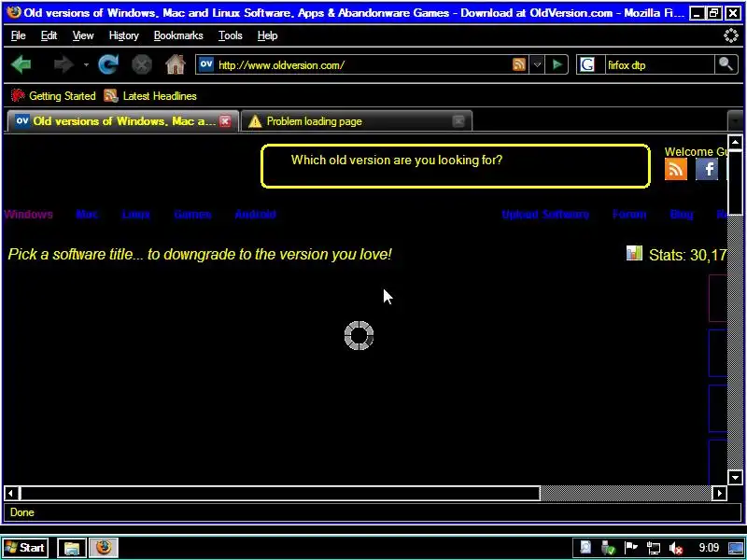Go to the Home page icon

click(176, 64)
